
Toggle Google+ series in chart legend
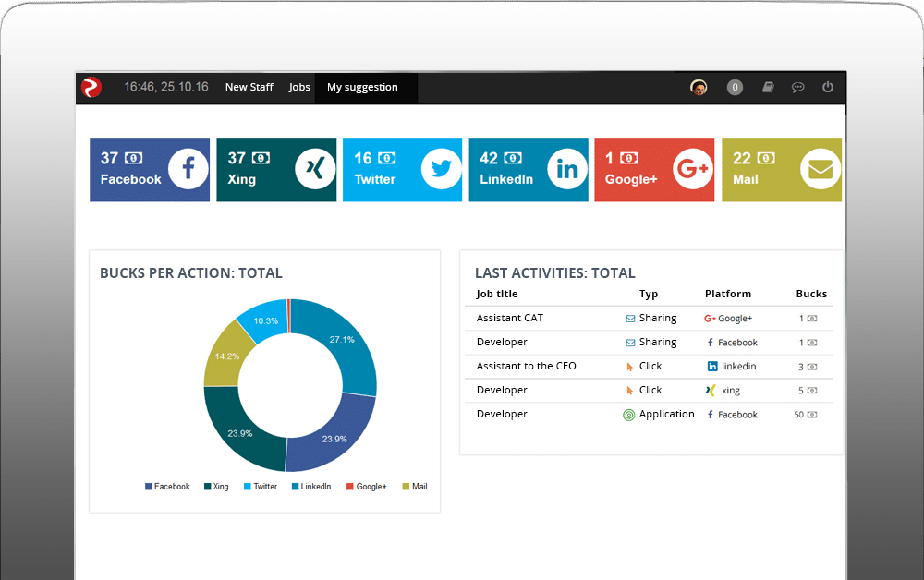[x=367, y=487]
